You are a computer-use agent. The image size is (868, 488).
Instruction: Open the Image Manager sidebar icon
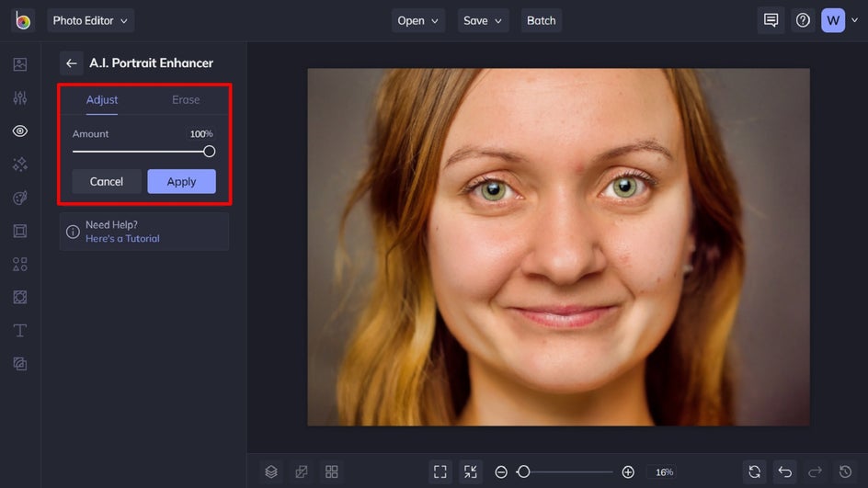tap(20, 64)
